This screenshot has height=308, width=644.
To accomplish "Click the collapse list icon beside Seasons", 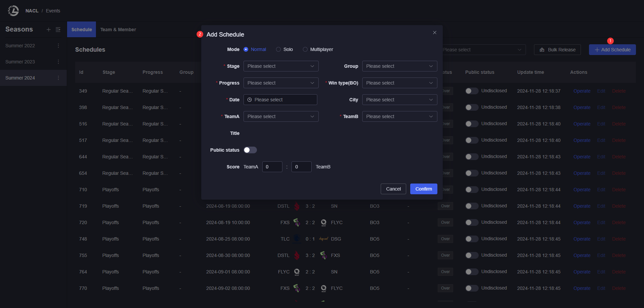I will (58, 30).
